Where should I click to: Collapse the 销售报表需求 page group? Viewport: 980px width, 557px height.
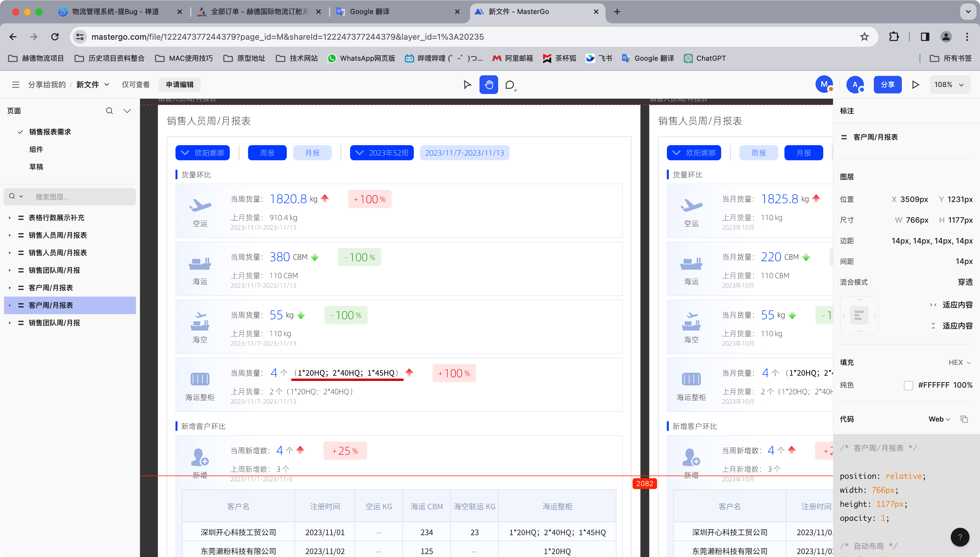[x=20, y=132]
